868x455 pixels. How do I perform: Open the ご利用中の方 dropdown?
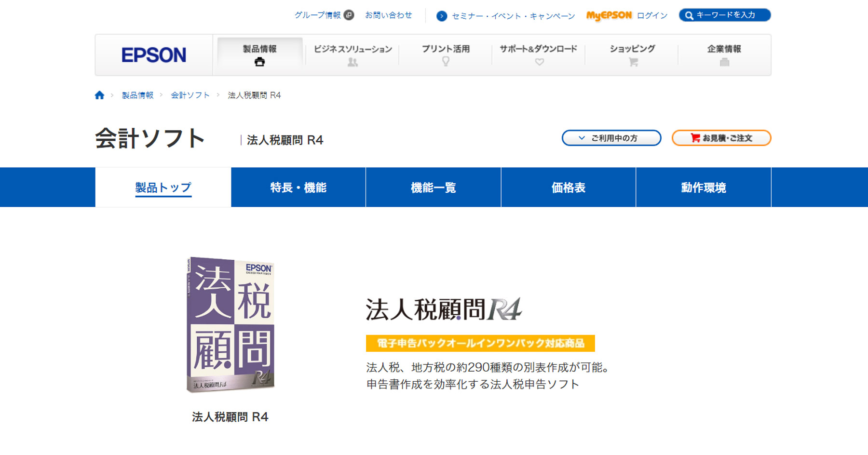point(611,138)
